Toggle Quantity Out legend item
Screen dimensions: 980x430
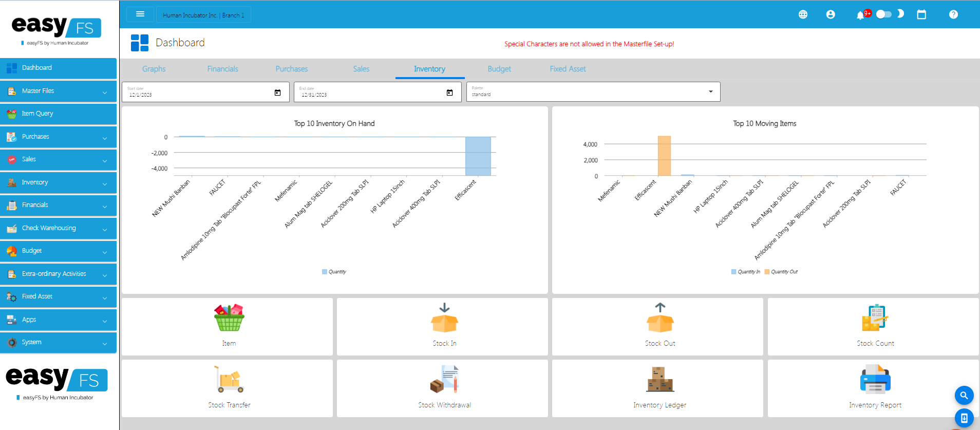click(781, 272)
